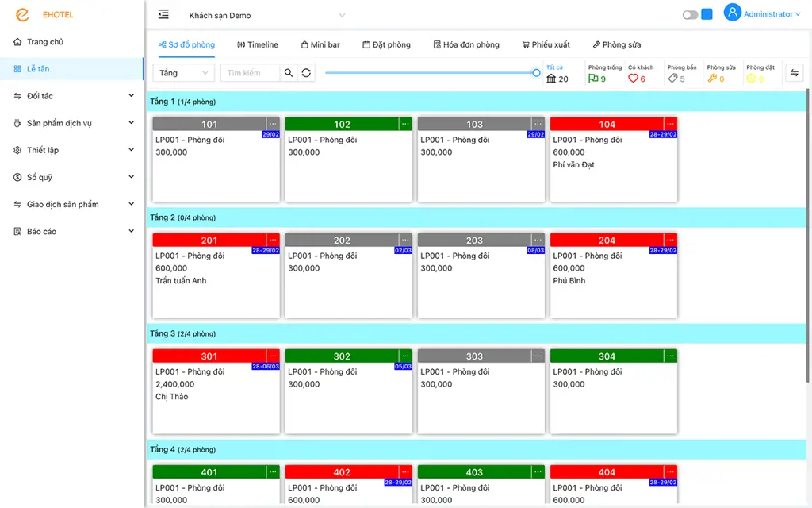Expand the Đối tác sidebar menu

click(72, 96)
